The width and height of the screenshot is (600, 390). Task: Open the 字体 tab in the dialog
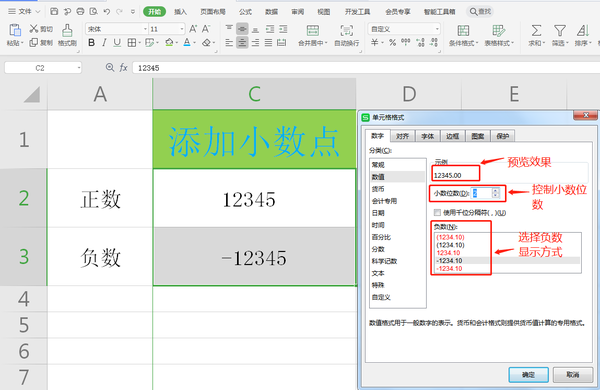pyautogui.click(x=427, y=136)
